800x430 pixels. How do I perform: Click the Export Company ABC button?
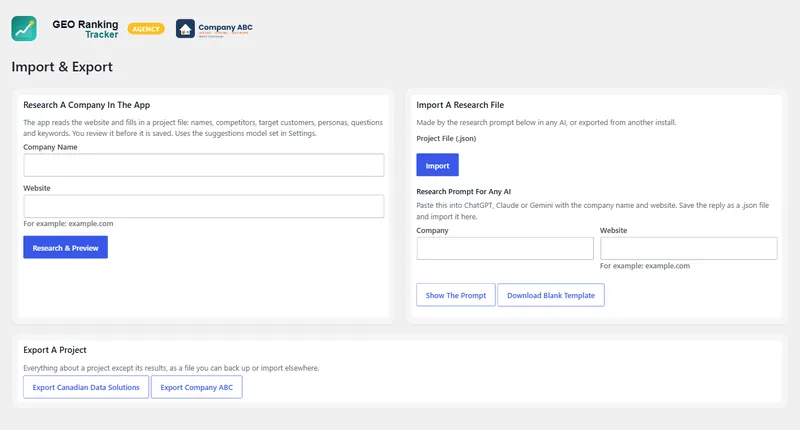pos(196,387)
